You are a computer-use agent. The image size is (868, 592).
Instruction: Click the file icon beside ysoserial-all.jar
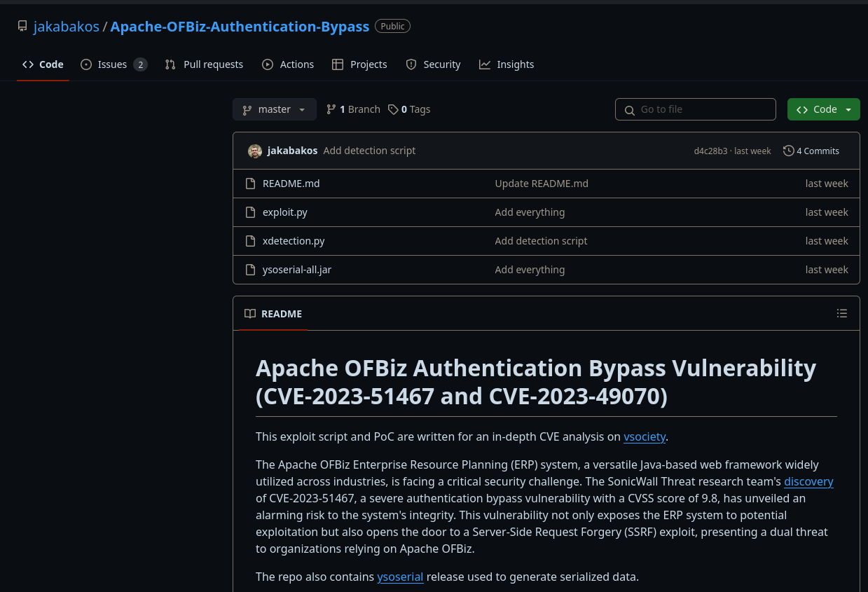pyautogui.click(x=250, y=270)
